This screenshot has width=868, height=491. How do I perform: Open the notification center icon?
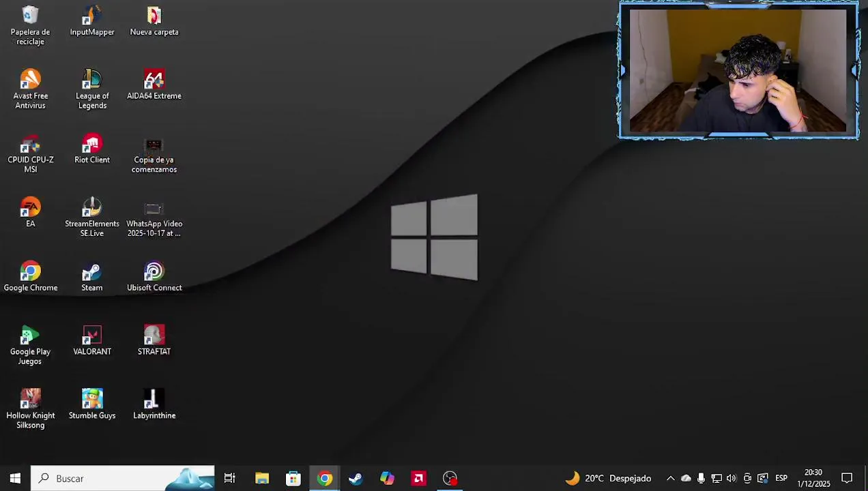[847, 478]
